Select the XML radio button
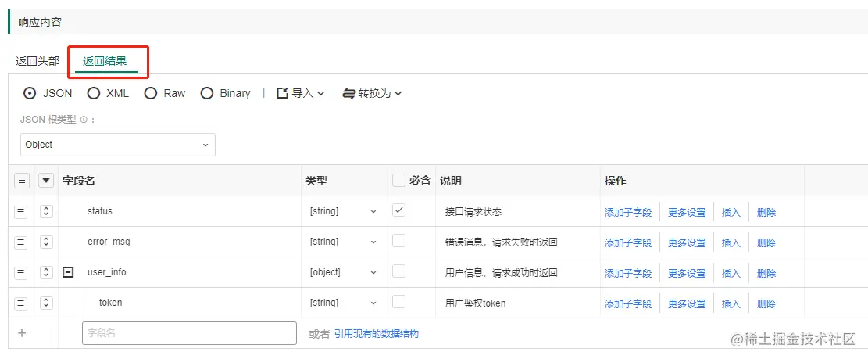 [x=94, y=93]
